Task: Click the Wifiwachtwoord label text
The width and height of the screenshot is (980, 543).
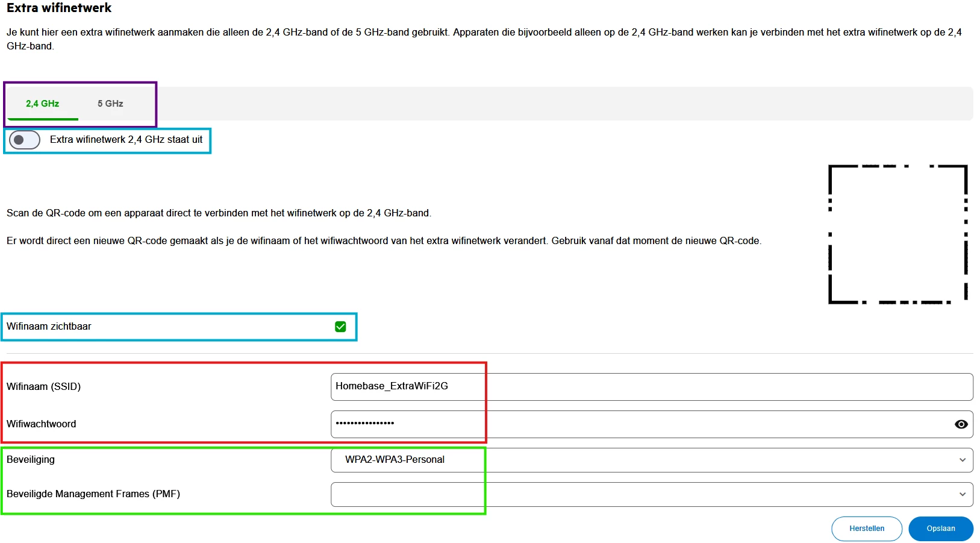Action: point(42,424)
